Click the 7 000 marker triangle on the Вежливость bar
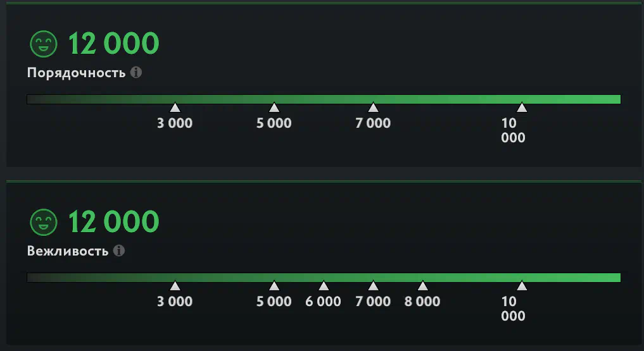 click(x=373, y=286)
